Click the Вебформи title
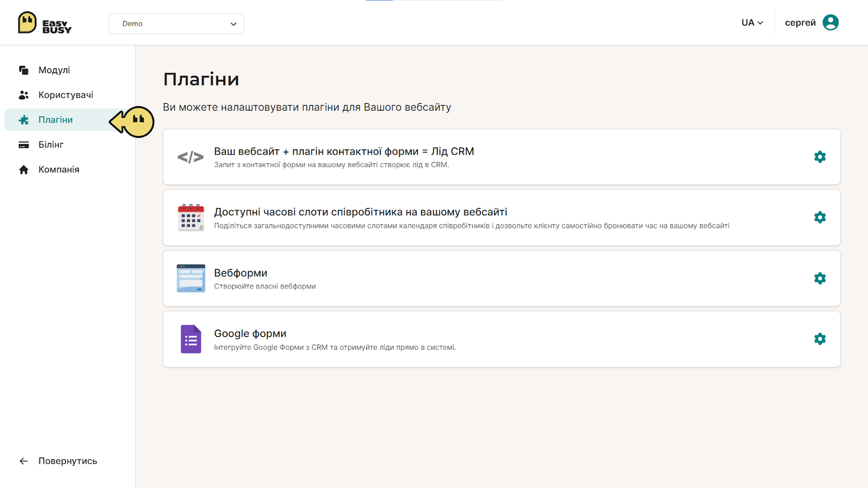This screenshot has height=488, width=868. pyautogui.click(x=240, y=273)
